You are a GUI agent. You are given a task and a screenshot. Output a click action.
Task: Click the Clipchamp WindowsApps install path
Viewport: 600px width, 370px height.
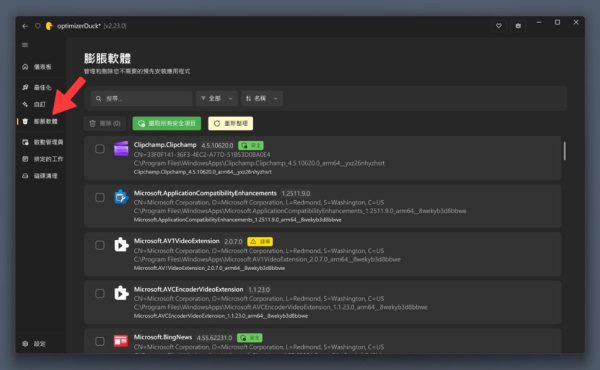point(259,163)
